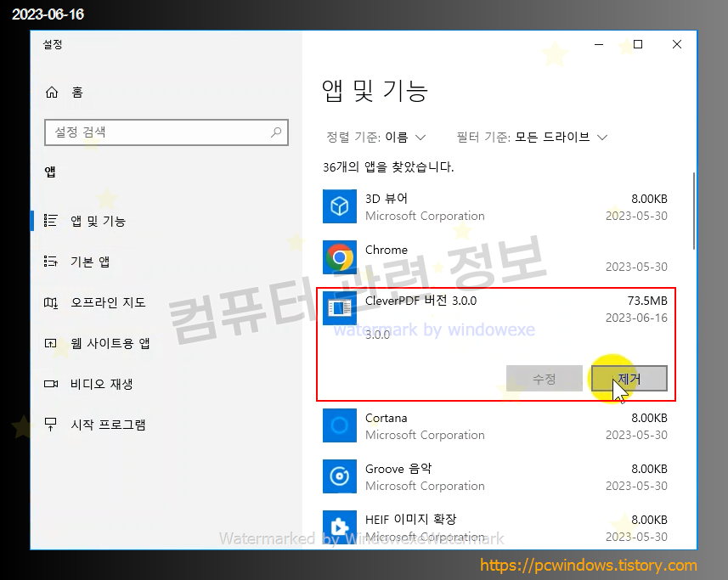
Task: Click the Apps & features list icon
Action: (50, 221)
